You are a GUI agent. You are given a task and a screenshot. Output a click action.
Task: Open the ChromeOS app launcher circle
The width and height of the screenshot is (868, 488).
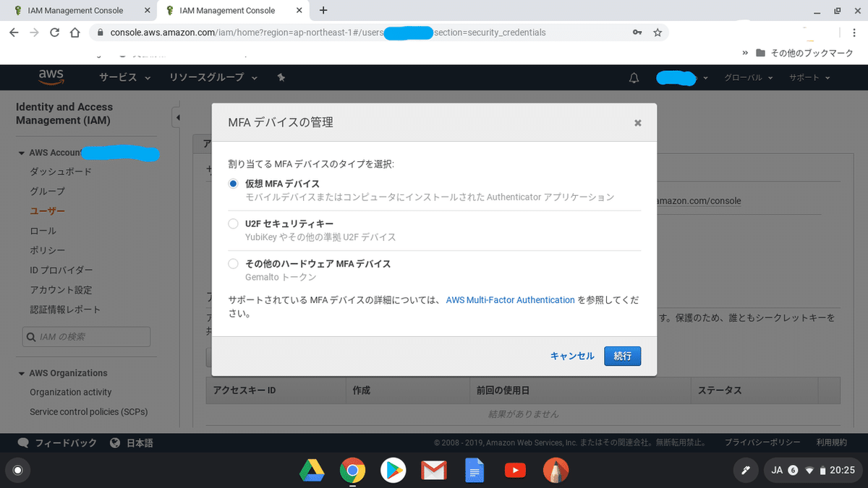tap(17, 471)
